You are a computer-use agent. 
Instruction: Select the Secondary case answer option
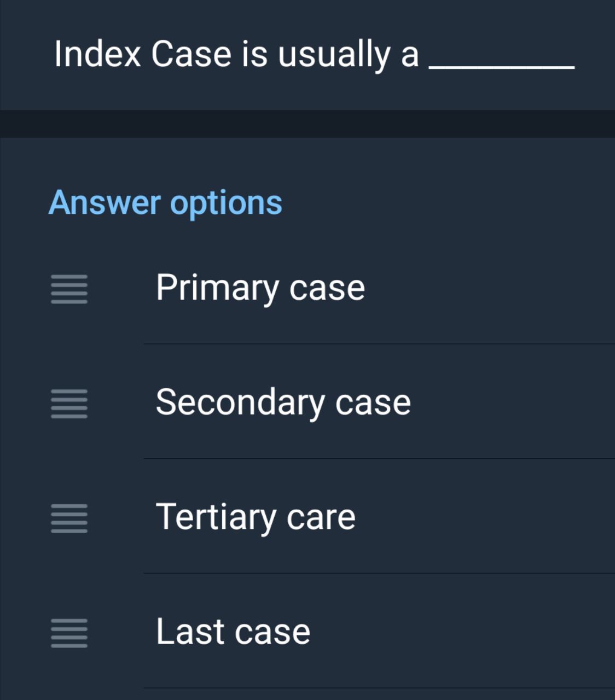(x=283, y=402)
